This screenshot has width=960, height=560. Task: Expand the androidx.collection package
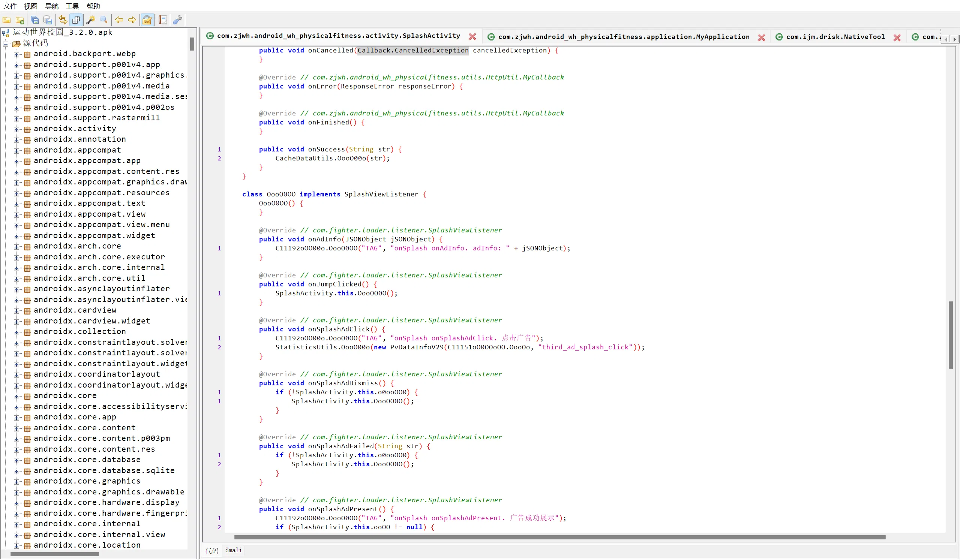(17, 332)
